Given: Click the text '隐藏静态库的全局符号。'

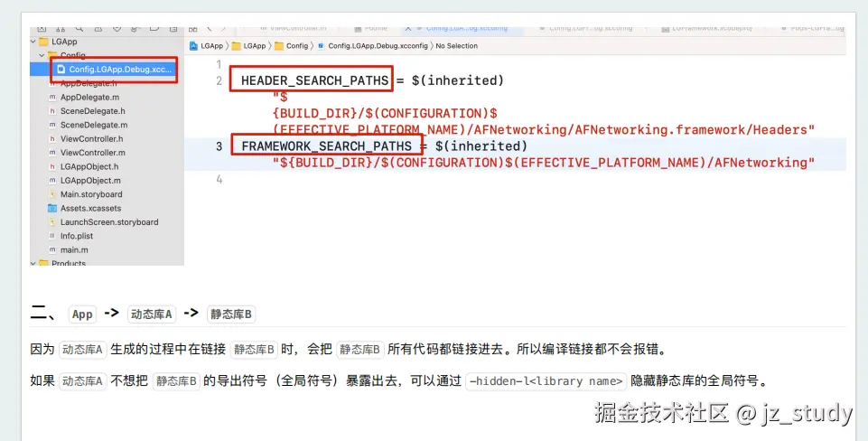Looking at the screenshot, I should click(700, 381).
